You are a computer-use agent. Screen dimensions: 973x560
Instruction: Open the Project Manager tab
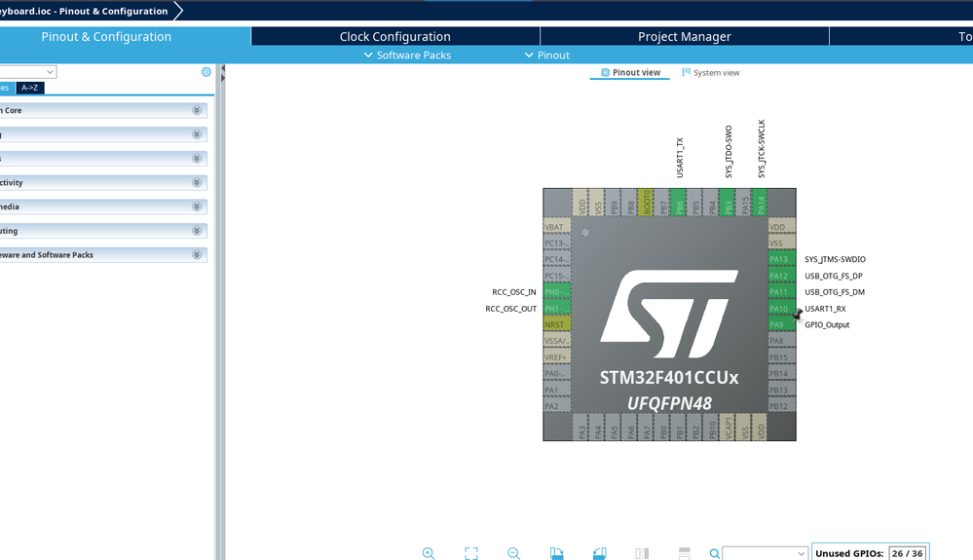coord(685,37)
